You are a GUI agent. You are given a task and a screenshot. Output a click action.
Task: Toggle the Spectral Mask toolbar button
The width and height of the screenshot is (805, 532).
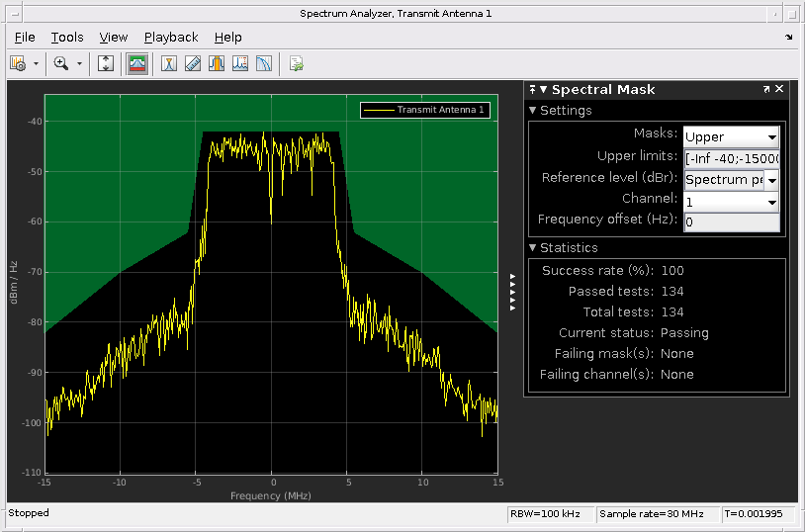click(x=137, y=63)
